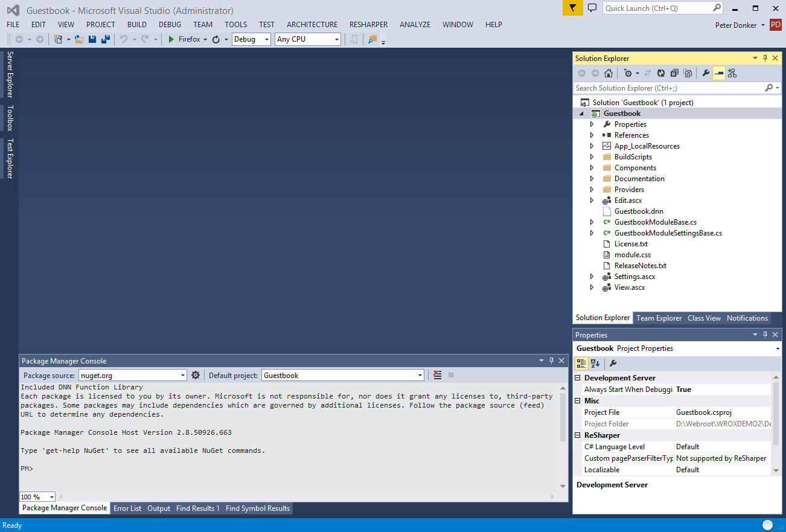Click the Home icon in Solution Explorer

pos(609,73)
